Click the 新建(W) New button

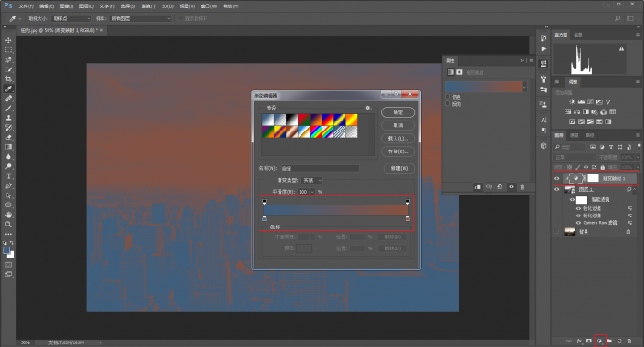point(399,168)
